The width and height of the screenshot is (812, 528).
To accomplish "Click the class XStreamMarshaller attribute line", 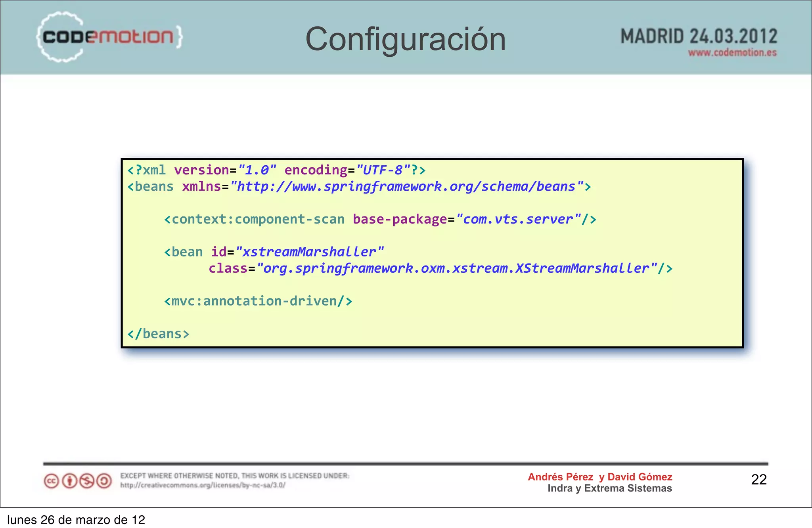I will click(x=441, y=269).
